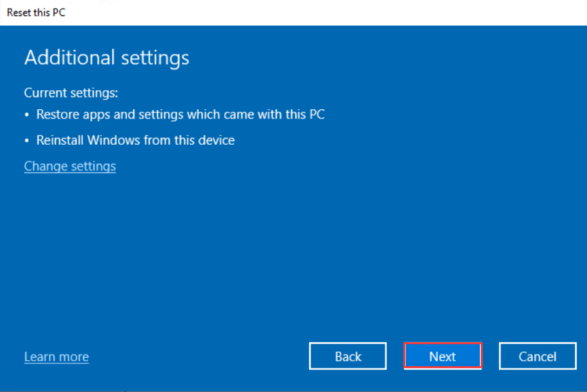This screenshot has height=392, width=587.
Task: Click the "Additional settings" heading
Action: click(106, 58)
